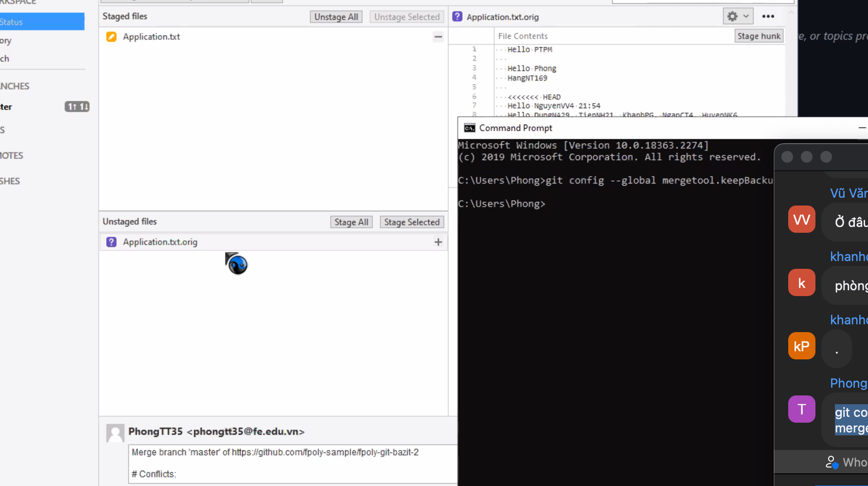Click the Stage hunk button
Viewport: 868px width, 486px height.
pyautogui.click(x=759, y=36)
